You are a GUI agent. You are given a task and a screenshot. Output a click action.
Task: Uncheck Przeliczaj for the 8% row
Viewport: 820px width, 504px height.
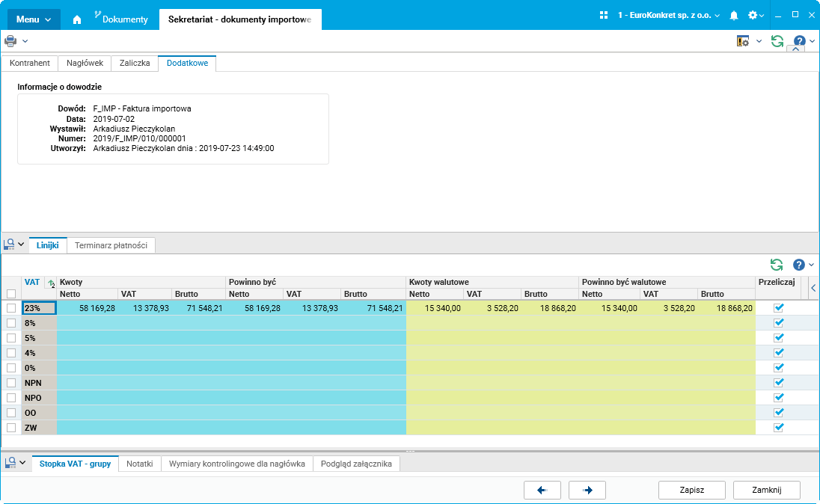pos(778,322)
